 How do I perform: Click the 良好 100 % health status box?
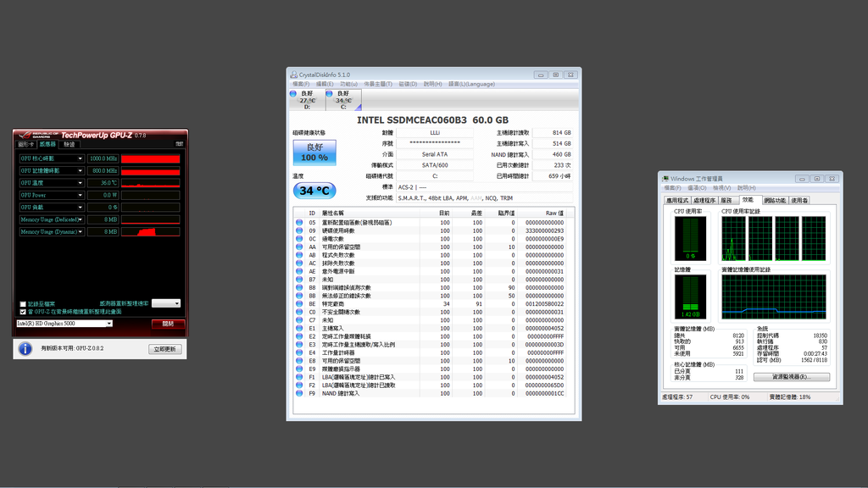click(x=314, y=152)
